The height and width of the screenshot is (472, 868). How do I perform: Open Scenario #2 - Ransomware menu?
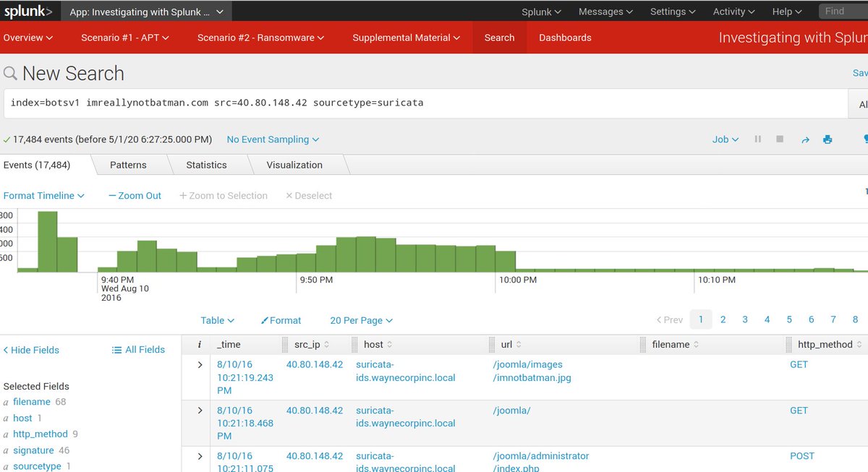click(260, 38)
